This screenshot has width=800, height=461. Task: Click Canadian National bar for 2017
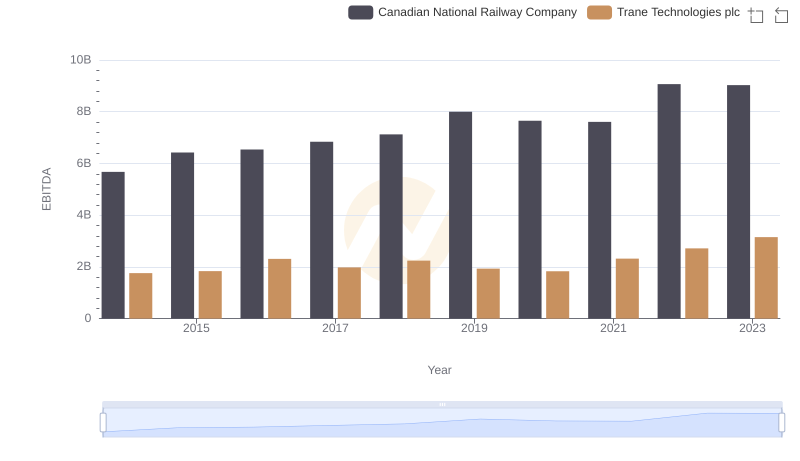pos(321,230)
